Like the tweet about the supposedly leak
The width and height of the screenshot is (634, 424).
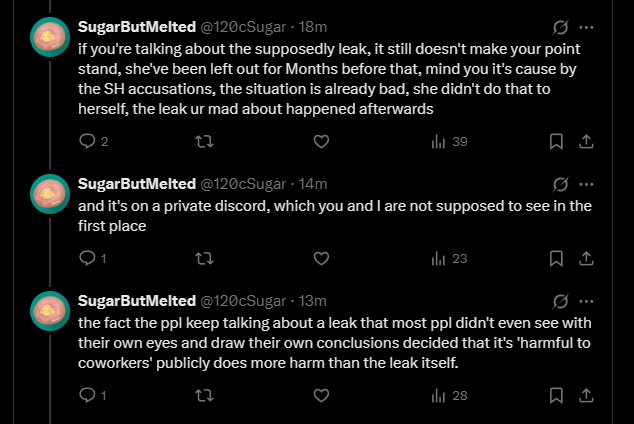pos(321,141)
